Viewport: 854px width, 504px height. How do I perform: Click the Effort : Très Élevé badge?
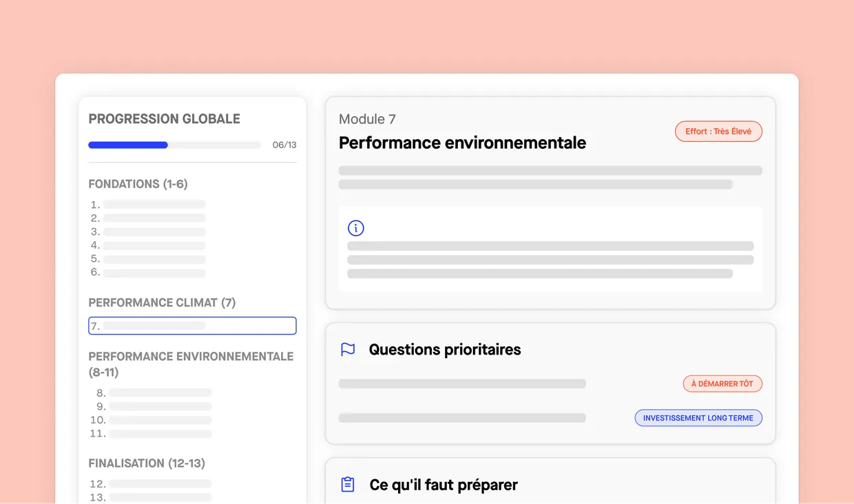point(718,132)
